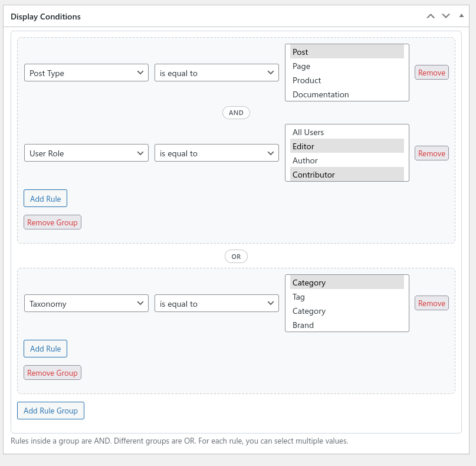Collapse the Display Conditions panel
Image resolution: width=476 pixels, height=466 pixels.
[x=461, y=16]
